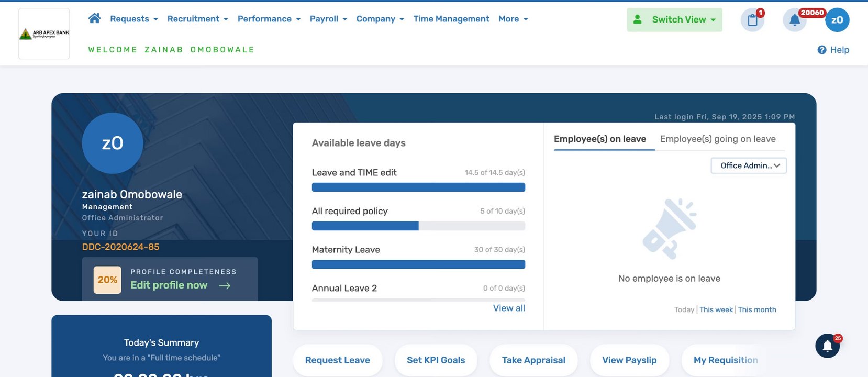
Task: Click the Edit profile arrow icon
Action: click(x=225, y=285)
